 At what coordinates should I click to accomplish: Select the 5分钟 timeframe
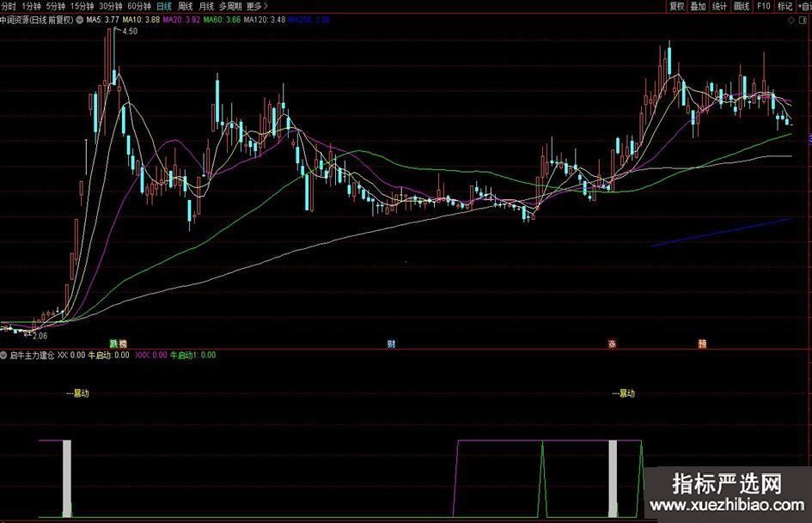pos(55,6)
